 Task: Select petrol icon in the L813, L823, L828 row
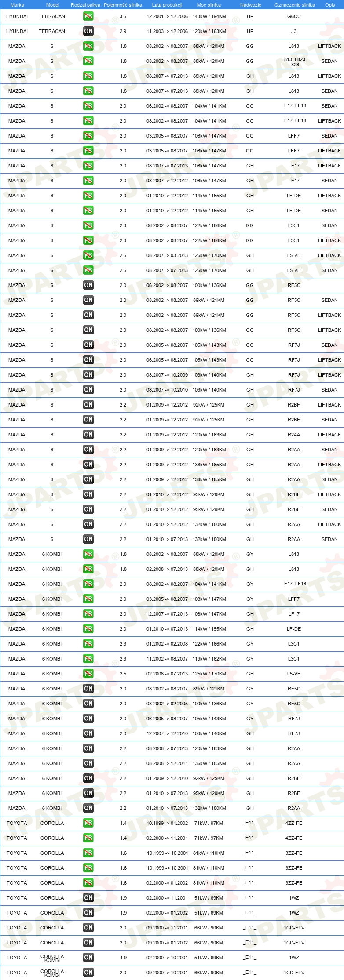[x=88, y=61]
